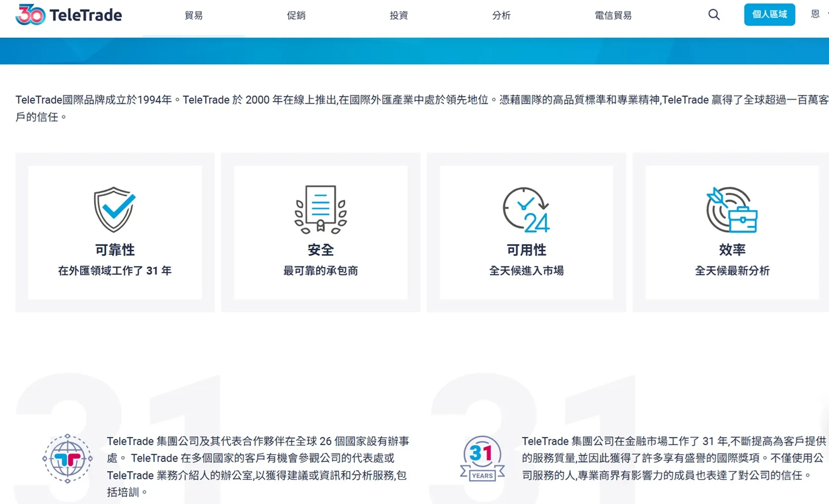Click the text 最可靠的承包商
Viewport: 829px width, 504px height.
[321, 271]
